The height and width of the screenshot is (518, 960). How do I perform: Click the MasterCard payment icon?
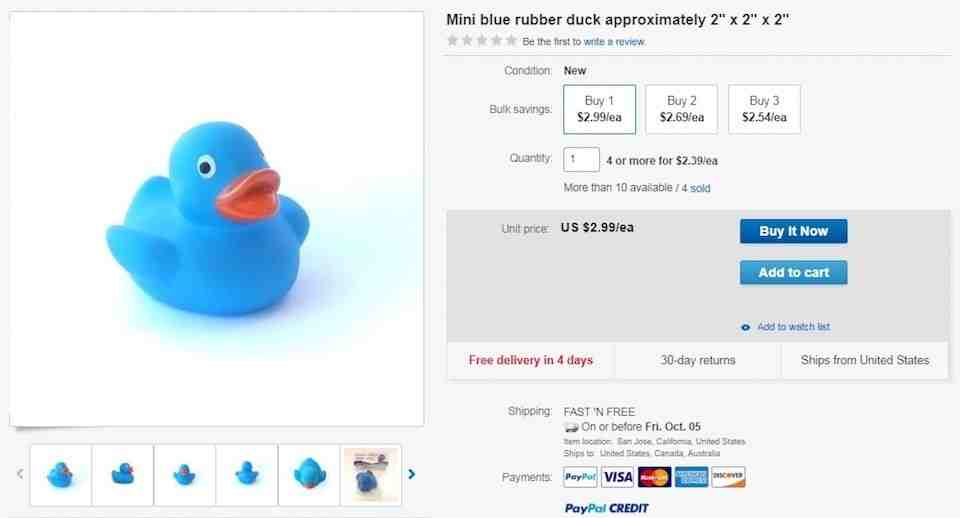(x=654, y=477)
